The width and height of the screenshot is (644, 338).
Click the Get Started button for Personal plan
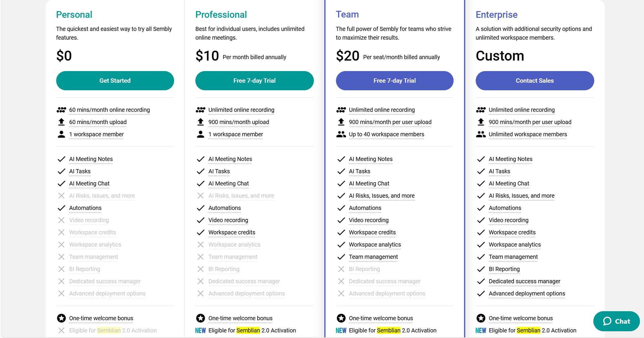point(115,80)
